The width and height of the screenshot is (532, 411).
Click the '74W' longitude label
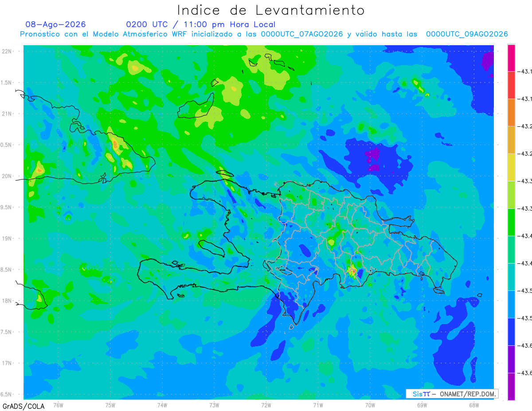pos(162,405)
